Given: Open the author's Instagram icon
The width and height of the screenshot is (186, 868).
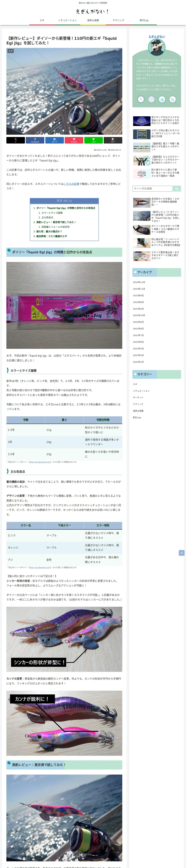Looking at the screenshot, I should click(x=152, y=99).
